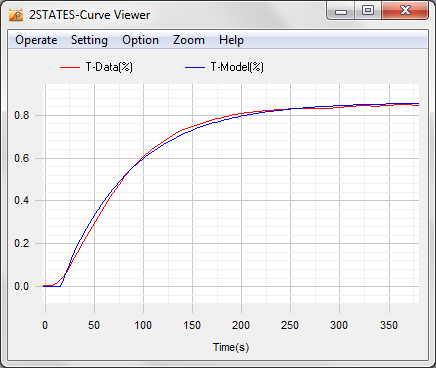This screenshot has width=436, height=368.
Task: Open the Setting menu
Action: point(89,40)
